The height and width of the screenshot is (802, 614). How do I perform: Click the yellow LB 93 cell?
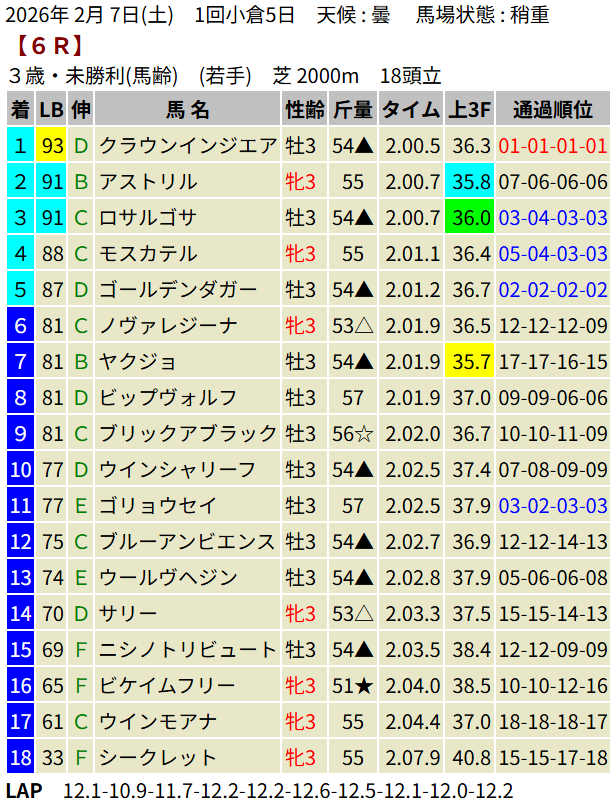point(52,146)
